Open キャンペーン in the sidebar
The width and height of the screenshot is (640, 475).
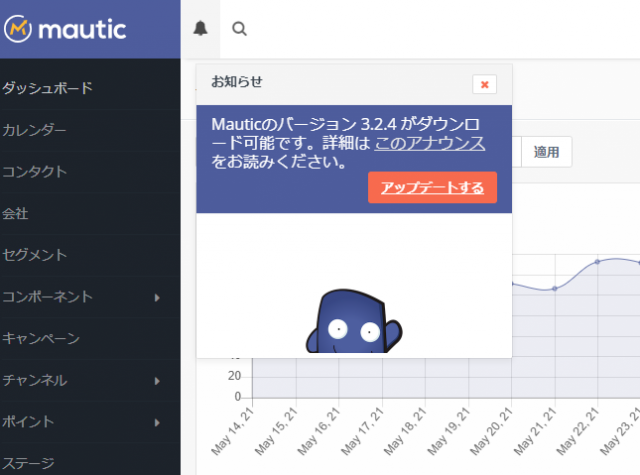41,338
